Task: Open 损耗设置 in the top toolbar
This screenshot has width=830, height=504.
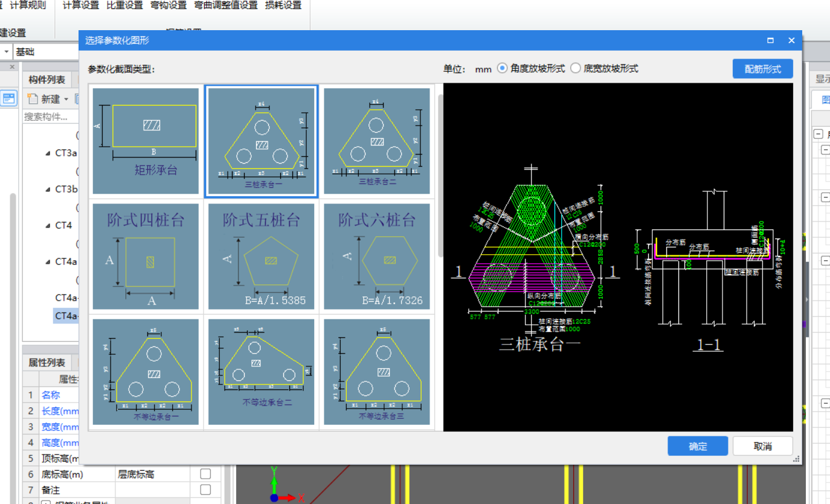Action: click(x=283, y=5)
